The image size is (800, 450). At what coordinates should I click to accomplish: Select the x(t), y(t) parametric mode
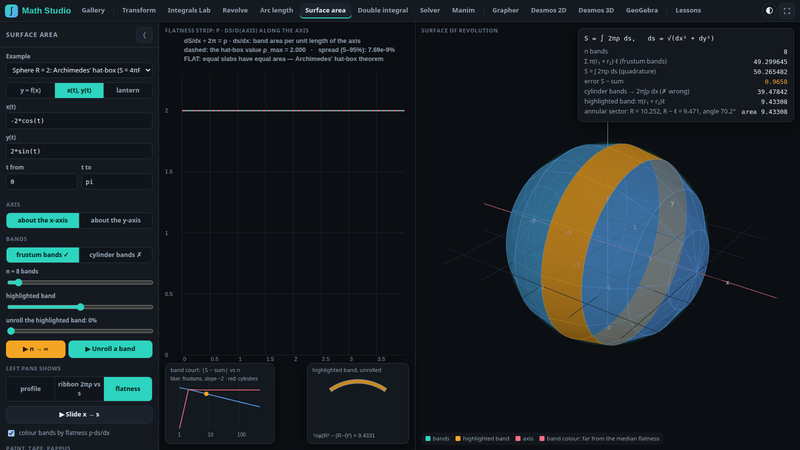pos(79,90)
